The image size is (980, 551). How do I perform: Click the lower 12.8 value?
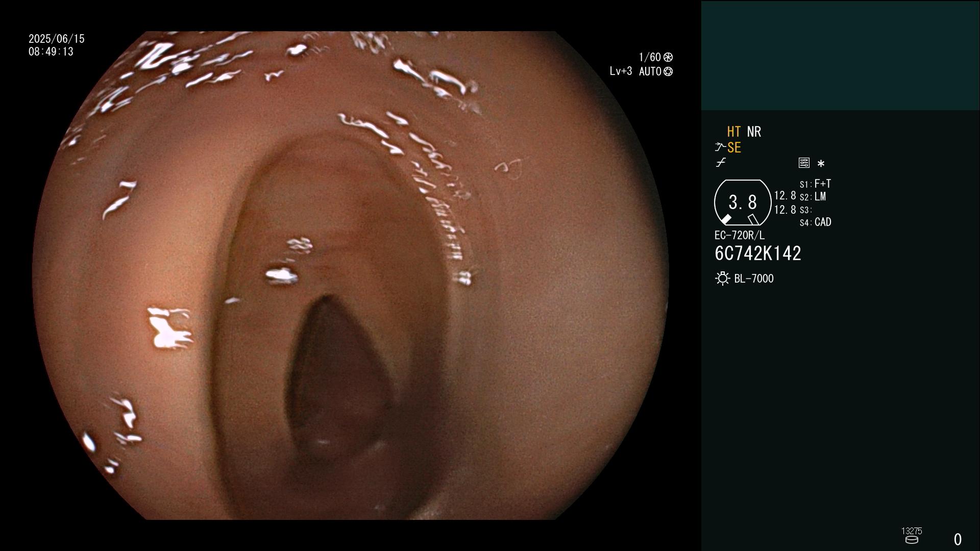pos(785,210)
